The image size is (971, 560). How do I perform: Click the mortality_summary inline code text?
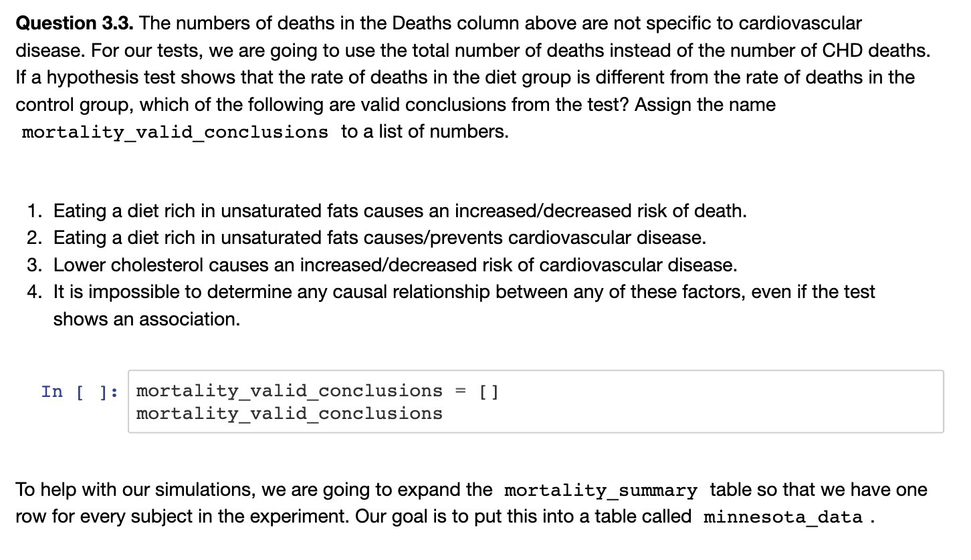(601, 491)
